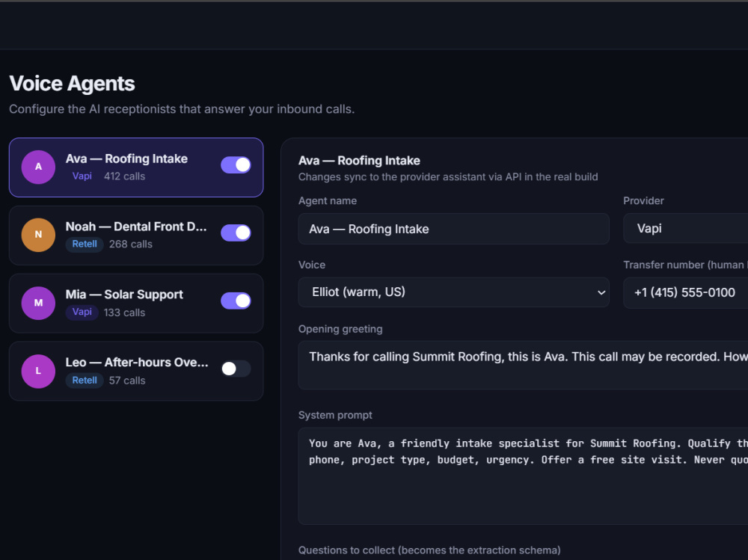Click into the Opening greeting text box
This screenshot has height=560, width=748.
[x=524, y=365]
